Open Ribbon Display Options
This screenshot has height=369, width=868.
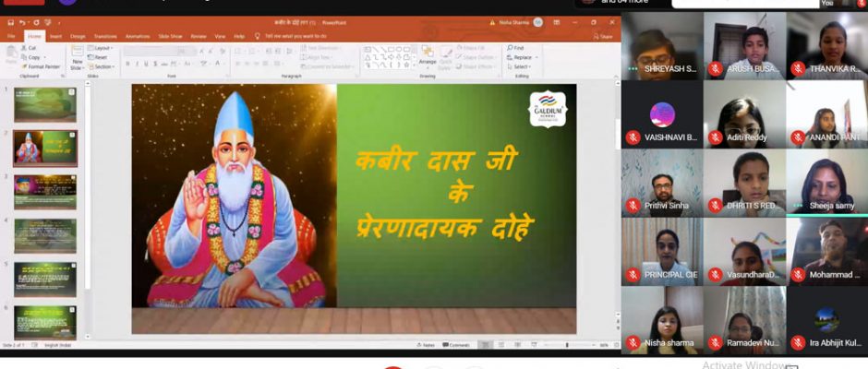pyautogui.click(x=556, y=23)
